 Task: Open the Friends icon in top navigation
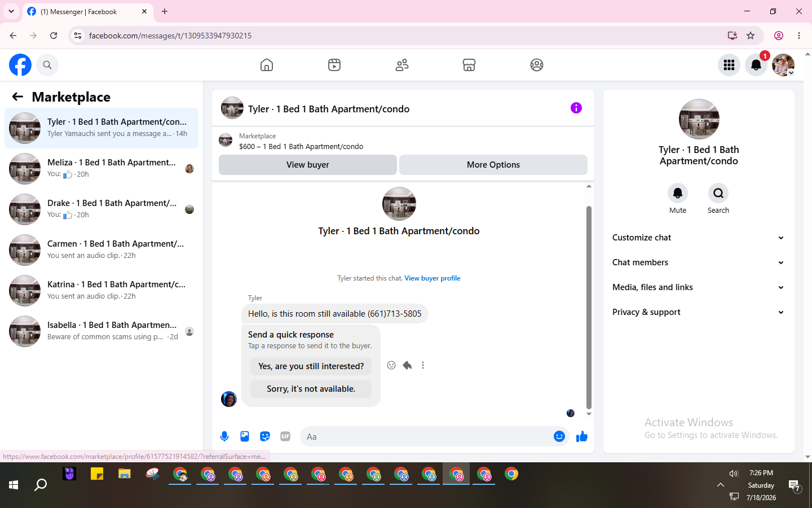point(402,65)
